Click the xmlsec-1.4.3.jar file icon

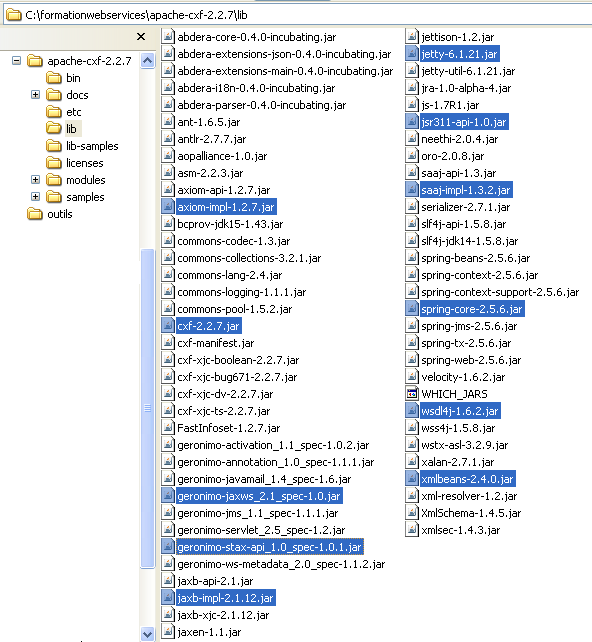point(411,530)
